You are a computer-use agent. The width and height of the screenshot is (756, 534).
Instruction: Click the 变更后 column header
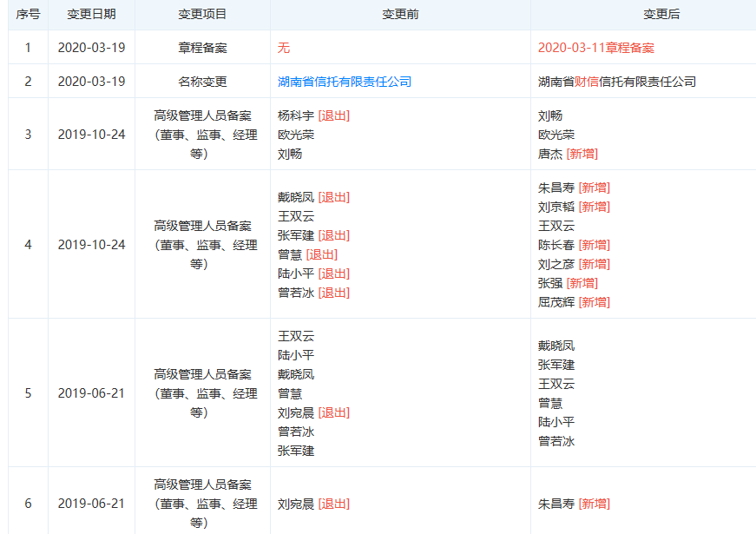661,15
